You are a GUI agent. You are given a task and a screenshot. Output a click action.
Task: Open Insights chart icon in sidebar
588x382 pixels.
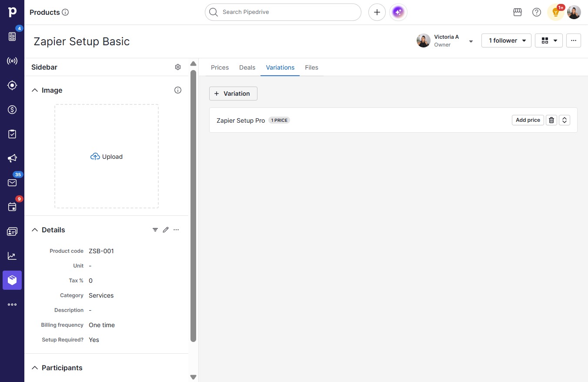(12, 256)
